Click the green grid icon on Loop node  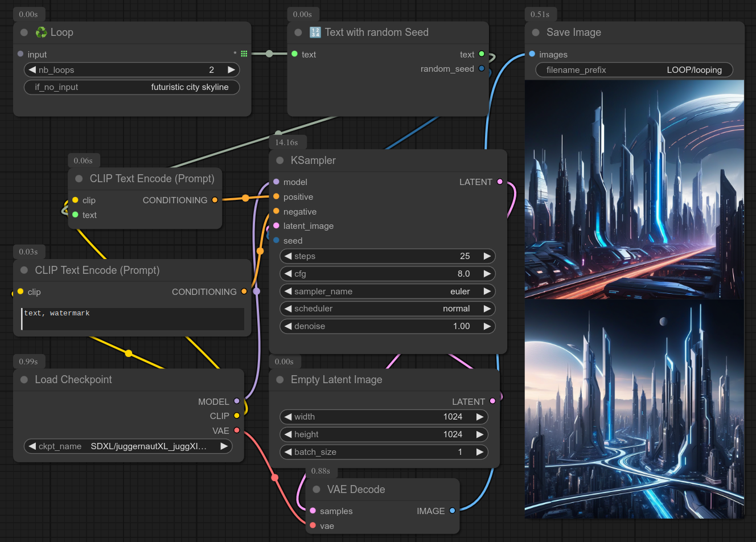click(x=244, y=54)
